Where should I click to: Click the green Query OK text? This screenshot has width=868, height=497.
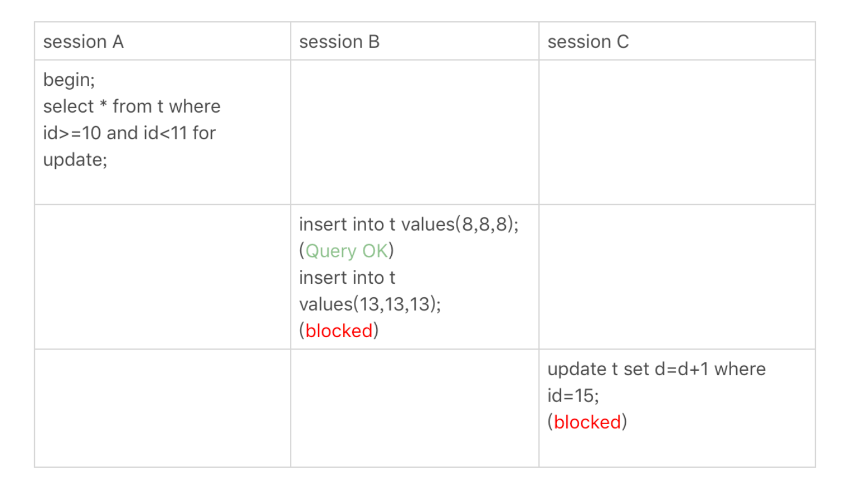click(347, 251)
